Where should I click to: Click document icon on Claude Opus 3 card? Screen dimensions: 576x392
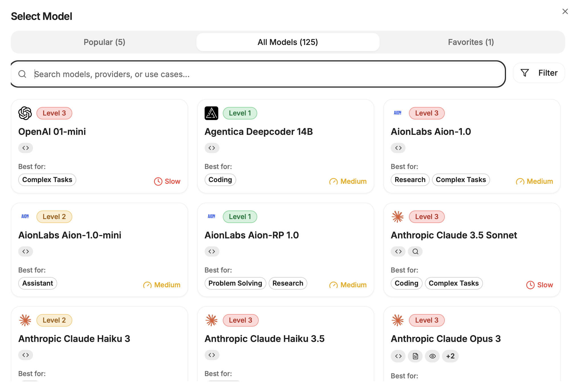click(x=415, y=356)
